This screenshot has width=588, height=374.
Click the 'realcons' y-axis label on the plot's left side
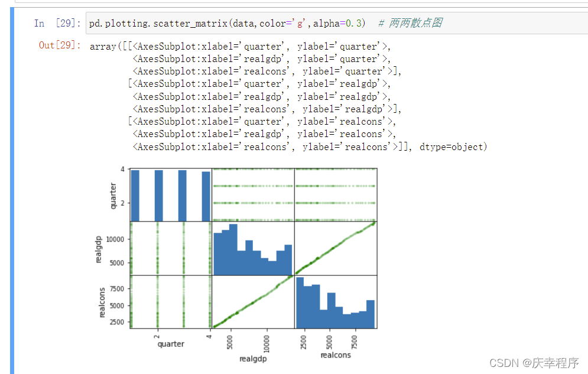pyautogui.click(x=102, y=303)
